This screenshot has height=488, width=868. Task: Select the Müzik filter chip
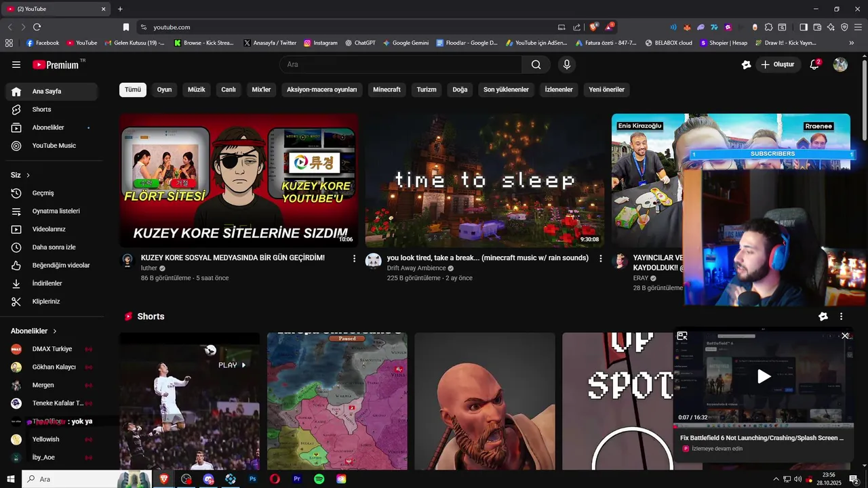197,89
